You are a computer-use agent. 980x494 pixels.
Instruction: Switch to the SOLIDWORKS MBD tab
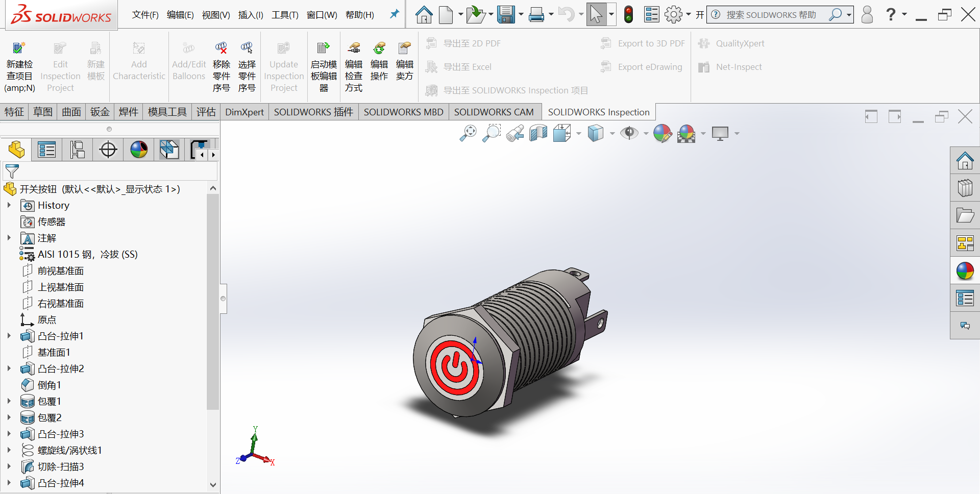403,112
